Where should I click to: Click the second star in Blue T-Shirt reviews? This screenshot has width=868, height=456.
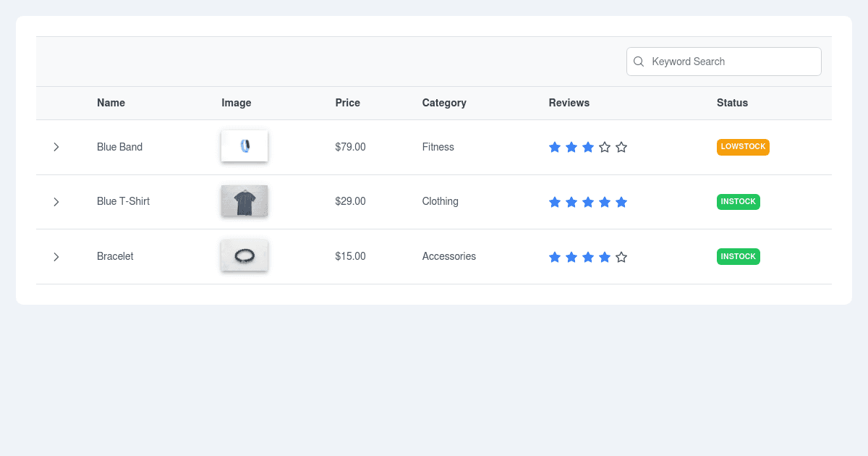pyautogui.click(x=571, y=202)
